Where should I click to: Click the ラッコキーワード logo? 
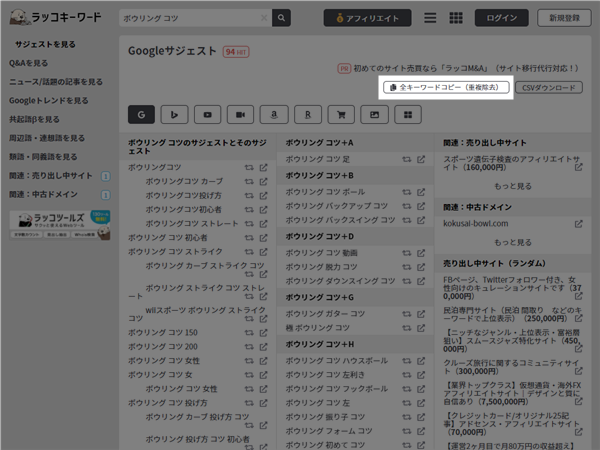pyautogui.click(x=56, y=17)
